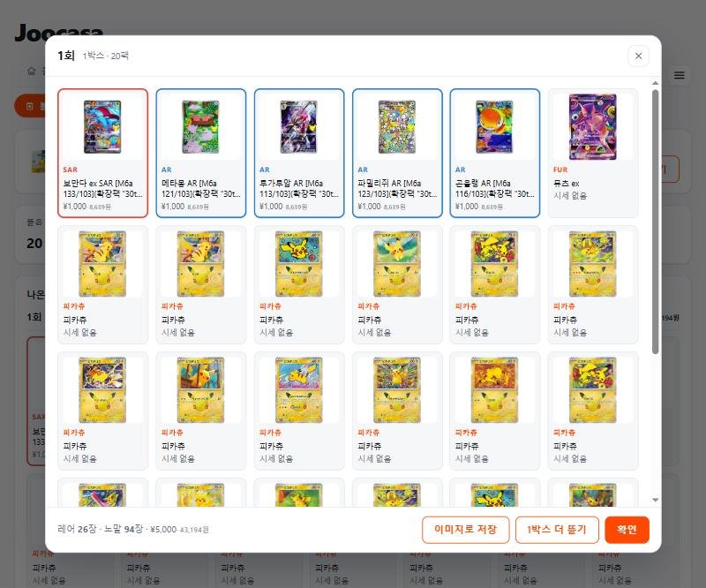The height and width of the screenshot is (588, 706).
Task: Click the scrollbar up arrow in the dialog
Action: coord(655,83)
